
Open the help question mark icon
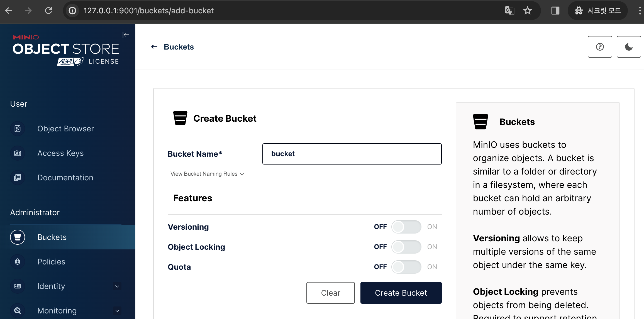coord(600,47)
